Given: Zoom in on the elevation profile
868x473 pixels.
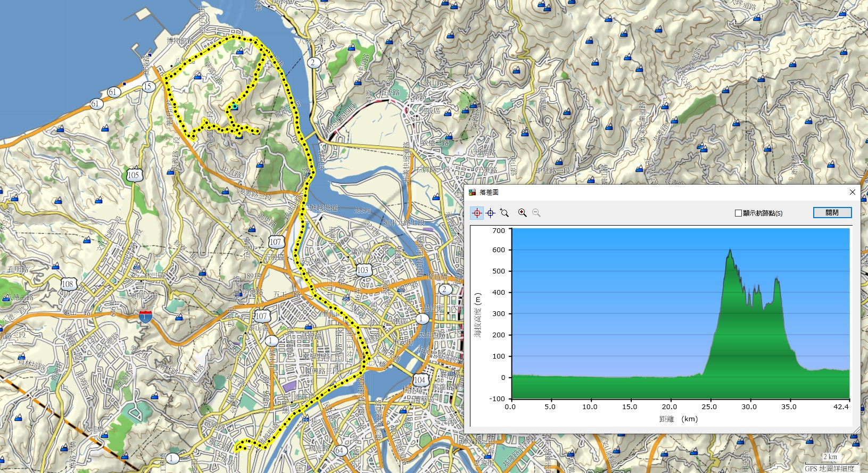Looking at the screenshot, I should point(523,213).
